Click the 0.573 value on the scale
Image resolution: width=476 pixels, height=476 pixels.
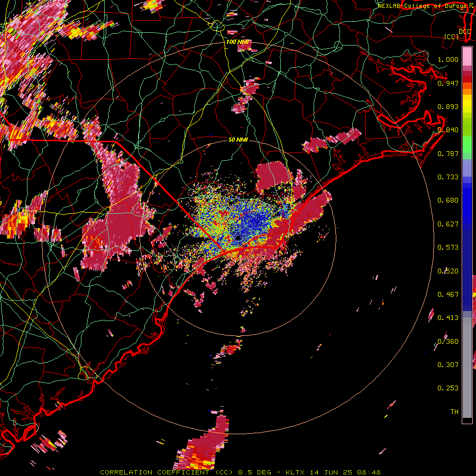pos(448,248)
